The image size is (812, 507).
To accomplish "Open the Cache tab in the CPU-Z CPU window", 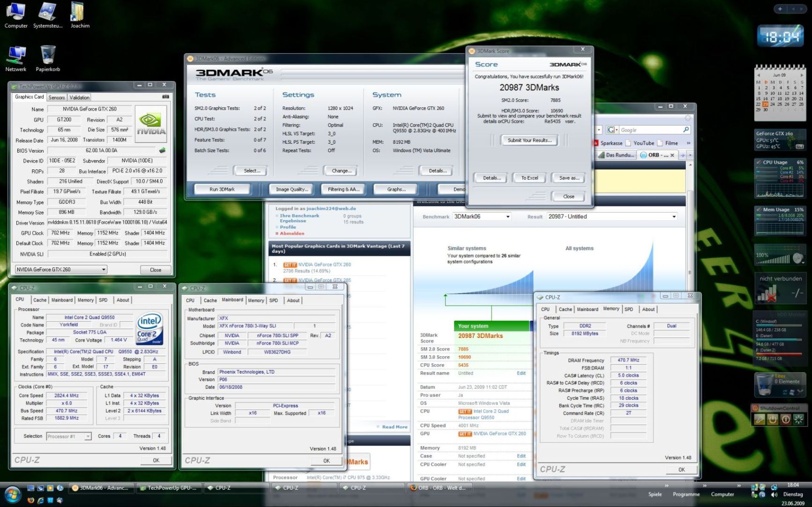I will [40, 300].
